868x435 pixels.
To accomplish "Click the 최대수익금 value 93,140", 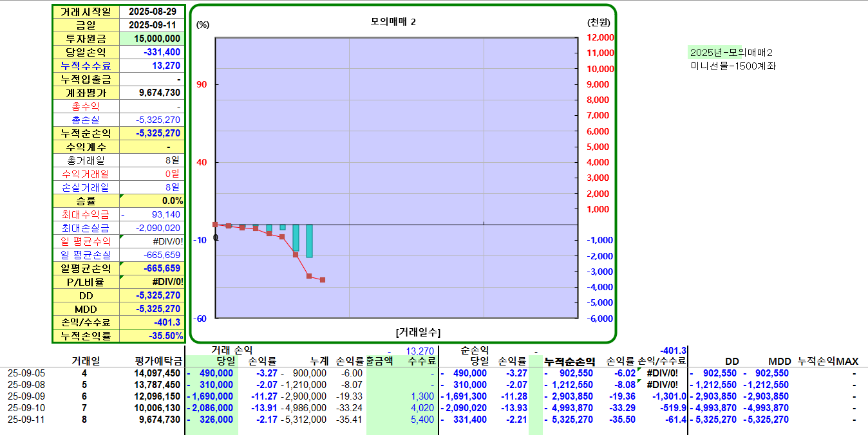I will tap(152, 214).
